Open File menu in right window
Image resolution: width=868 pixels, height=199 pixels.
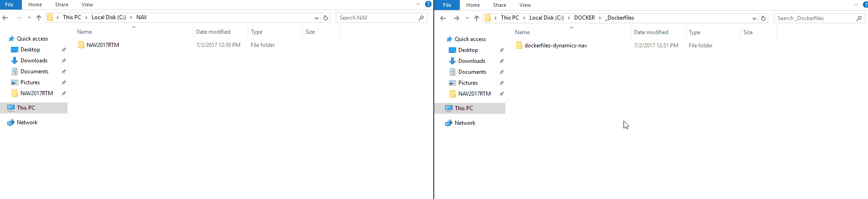(447, 5)
